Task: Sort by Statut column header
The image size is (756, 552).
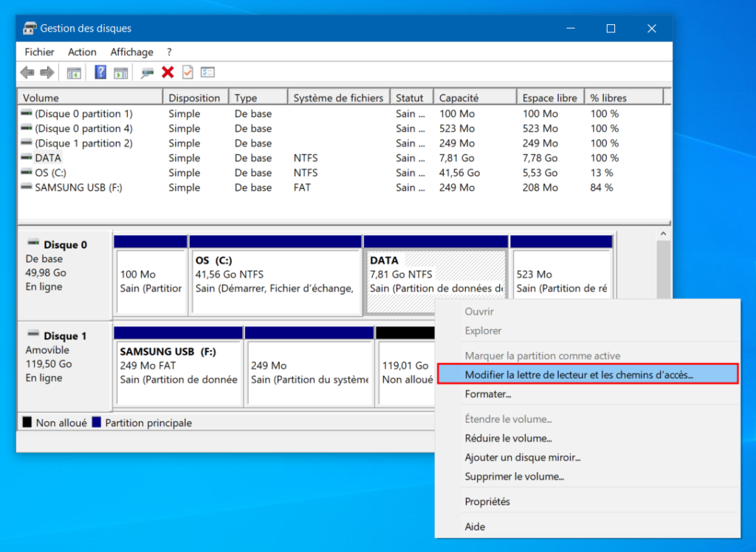Action: 412,98
